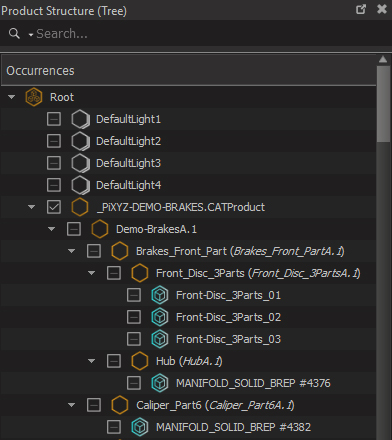The image size is (392, 440).
Task: Toggle the DefaultLight3 visibility checkbox
Action: click(54, 163)
